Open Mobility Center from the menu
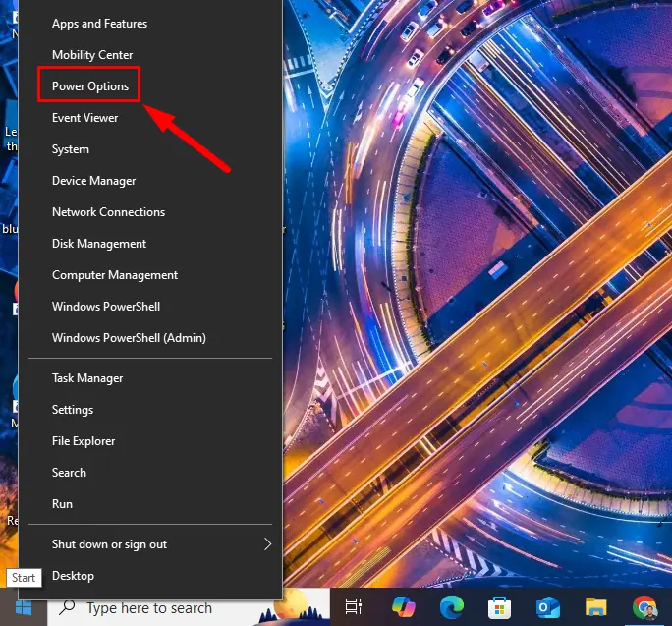The width and height of the screenshot is (672, 626). (150, 55)
